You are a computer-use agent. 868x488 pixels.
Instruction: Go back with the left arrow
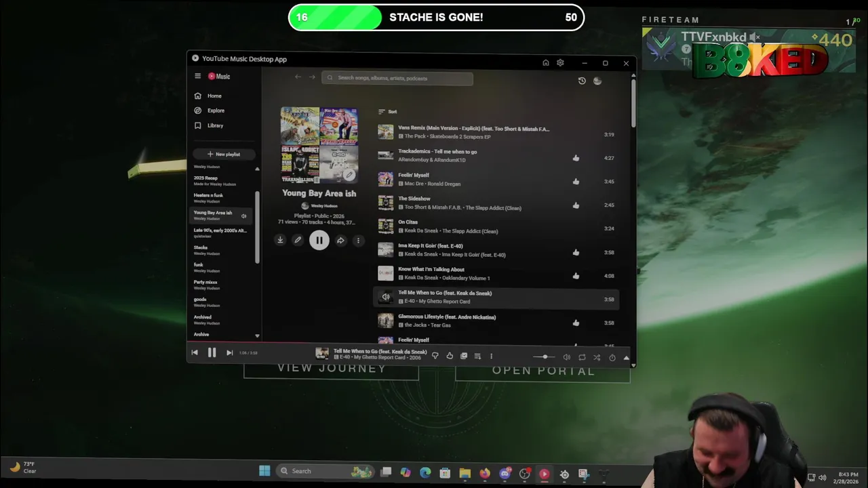pyautogui.click(x=298, y=77)
